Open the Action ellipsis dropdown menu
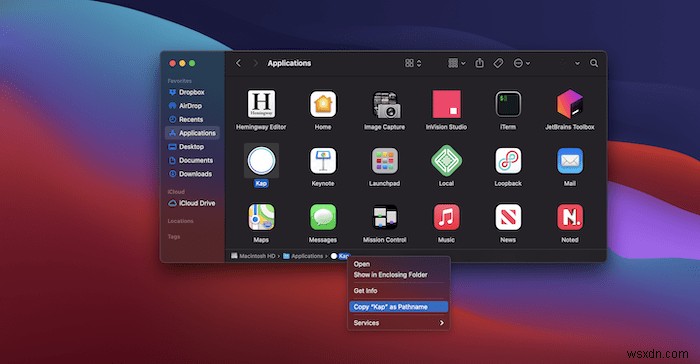The height and width of the screenshot is (364, 700). [521, 63]
